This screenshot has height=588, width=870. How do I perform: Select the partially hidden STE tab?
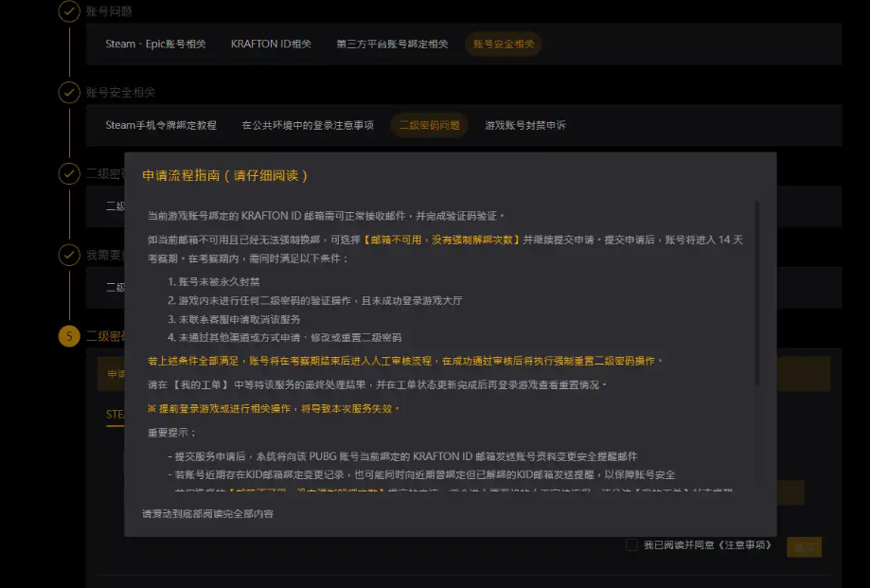[115, 414]
